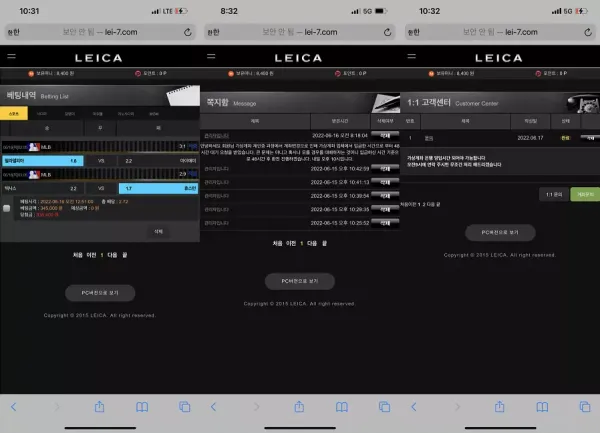
Task: Delete message dated 2022-06-15 10:42:59
Action: [x=385, y=168]
